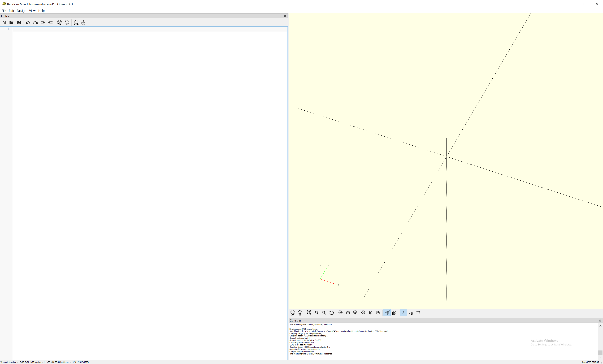Open the Edit menu
Image resolution: width=603 pixels, height=364 pixels.
(11, 11)
